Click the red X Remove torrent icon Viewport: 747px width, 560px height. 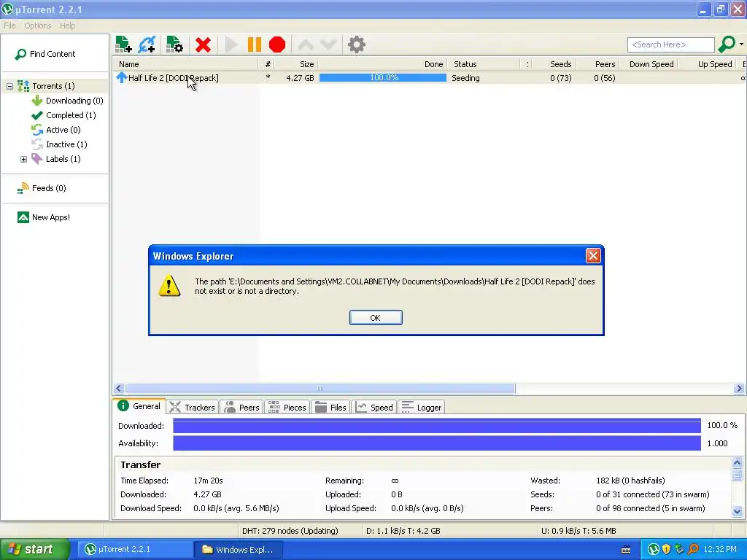tap(203, 44)
